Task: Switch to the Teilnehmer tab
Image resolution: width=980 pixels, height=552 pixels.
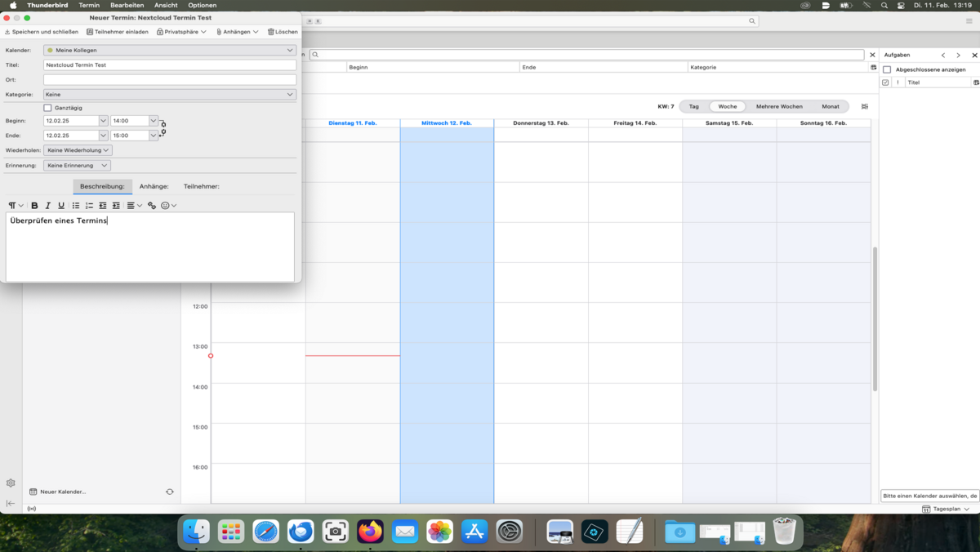Action: pos(201,186)
